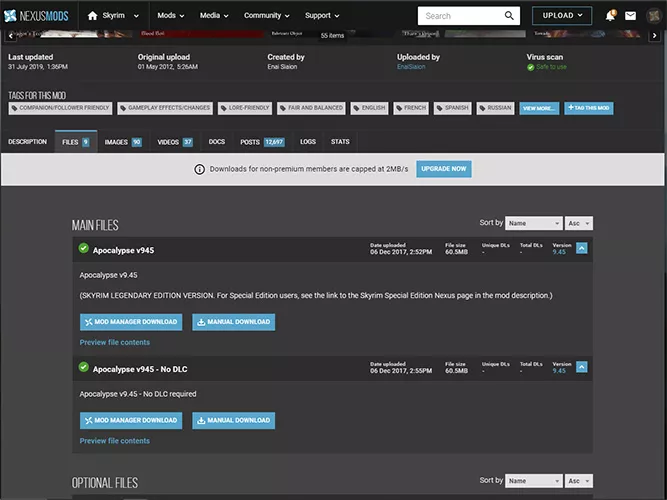The width and height of the screenshot is (667, 500).
Task: Open uploader EnaiSiaion profile link
Action: [411, 67]
